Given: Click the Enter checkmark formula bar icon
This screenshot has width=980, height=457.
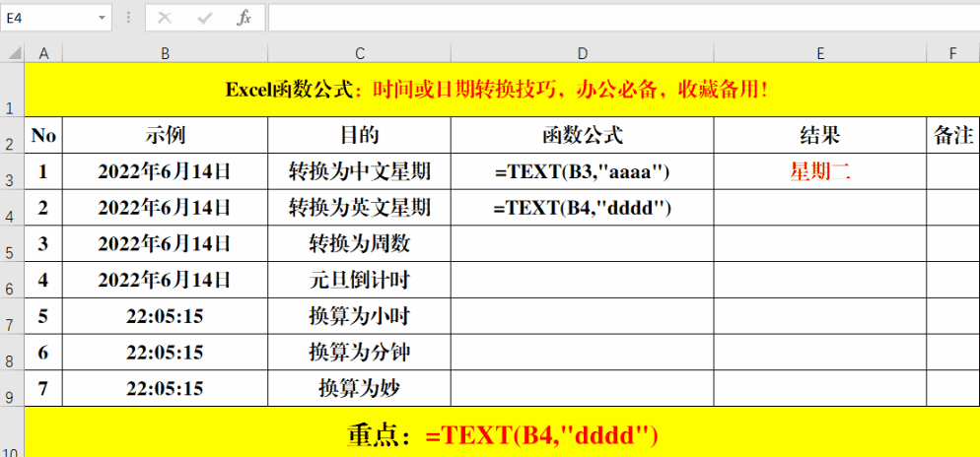Looking at the screenshot, I should coord(204,18).
